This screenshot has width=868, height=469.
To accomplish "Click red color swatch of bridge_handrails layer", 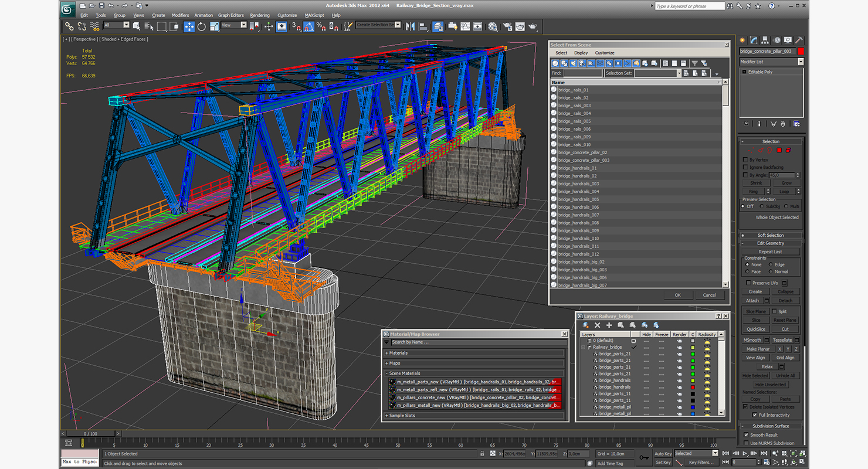I will coord(693,387).
